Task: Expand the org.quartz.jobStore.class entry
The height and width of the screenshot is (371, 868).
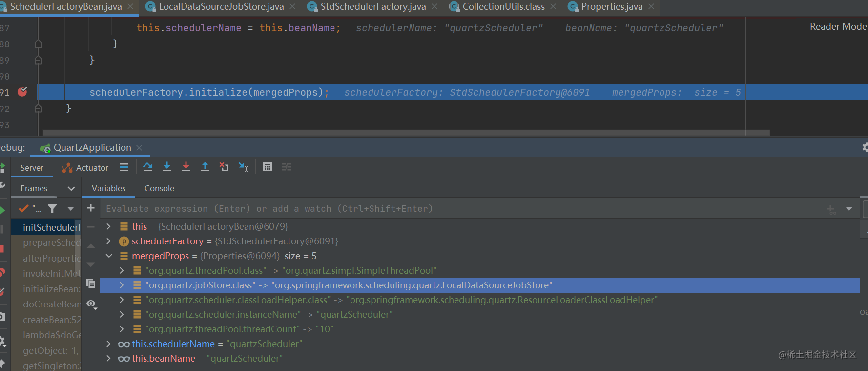Action: pos(122,285)
